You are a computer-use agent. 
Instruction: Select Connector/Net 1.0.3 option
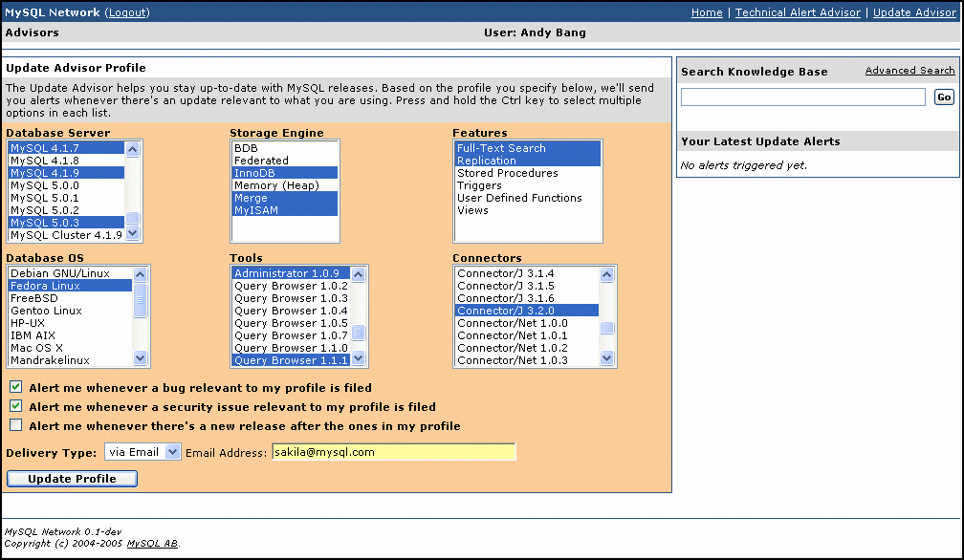tap(527, 360)
